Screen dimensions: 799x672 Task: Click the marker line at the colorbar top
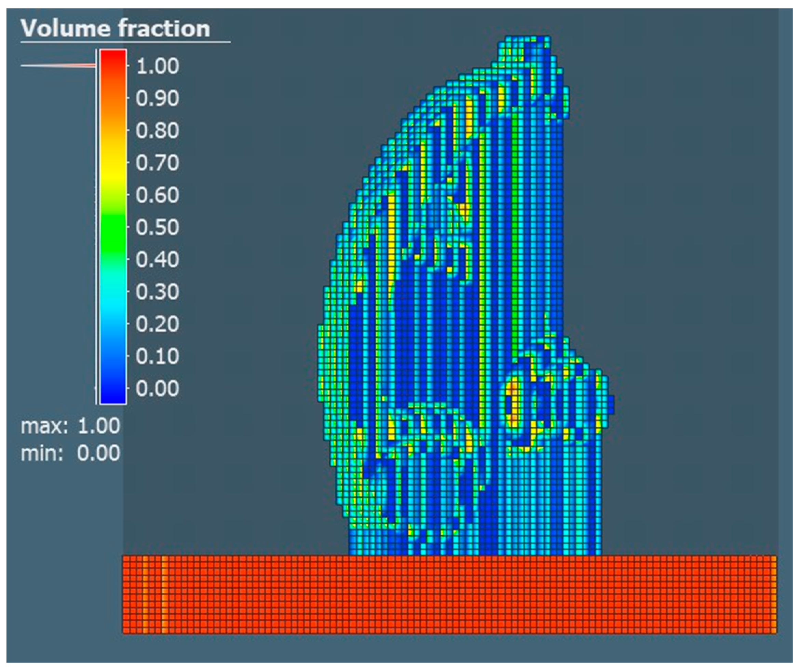tap(57, 66)
